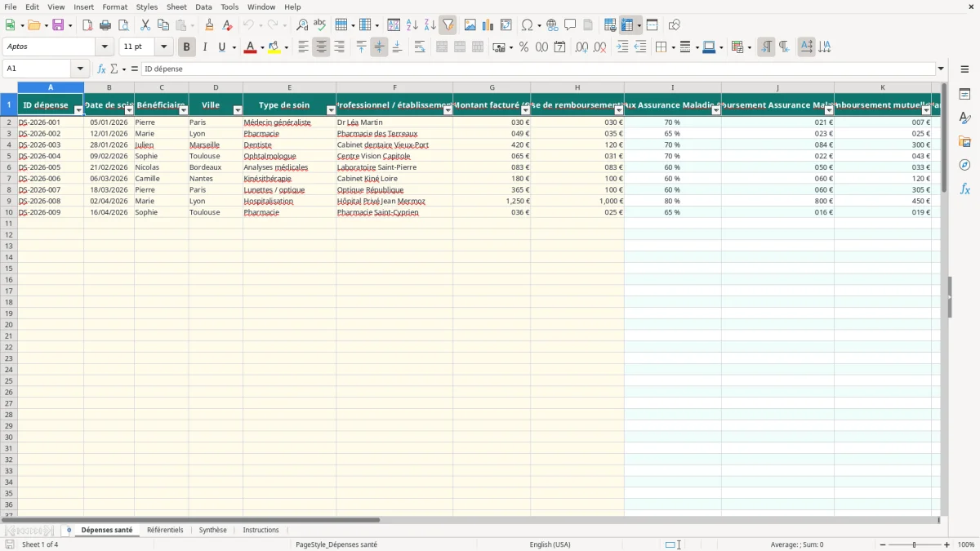Open filter dropdown for ID dépense column

78,110
